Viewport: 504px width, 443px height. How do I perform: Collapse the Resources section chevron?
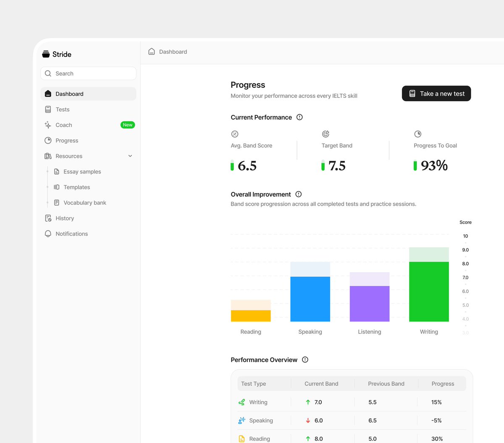click(130, 156)
